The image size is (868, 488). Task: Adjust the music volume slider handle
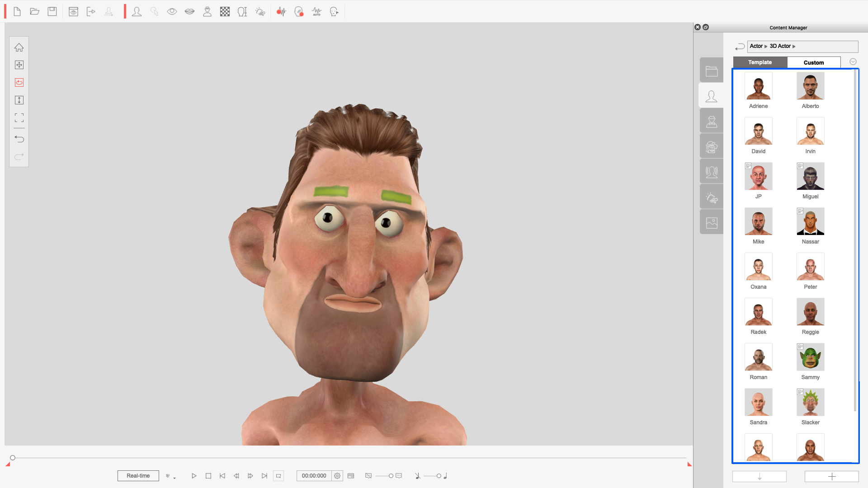[439, 476]
